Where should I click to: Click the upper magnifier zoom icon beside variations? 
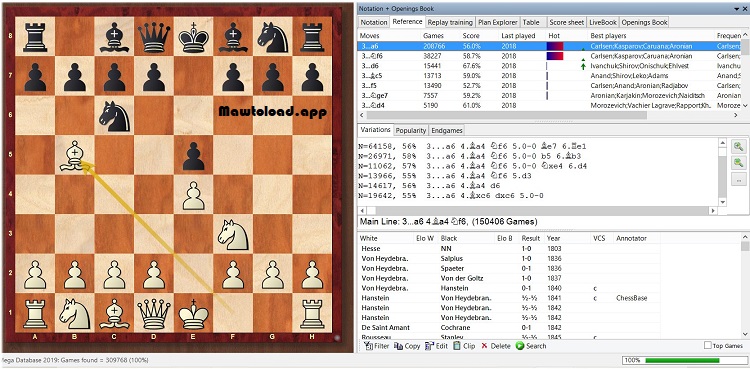[x=739, y=147]
